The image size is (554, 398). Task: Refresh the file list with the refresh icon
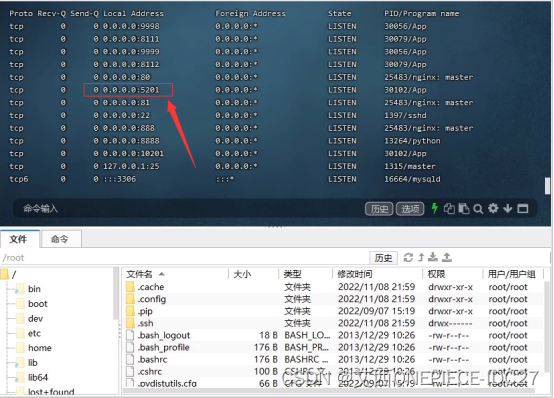pyautogui.click(x=408, y=257)
